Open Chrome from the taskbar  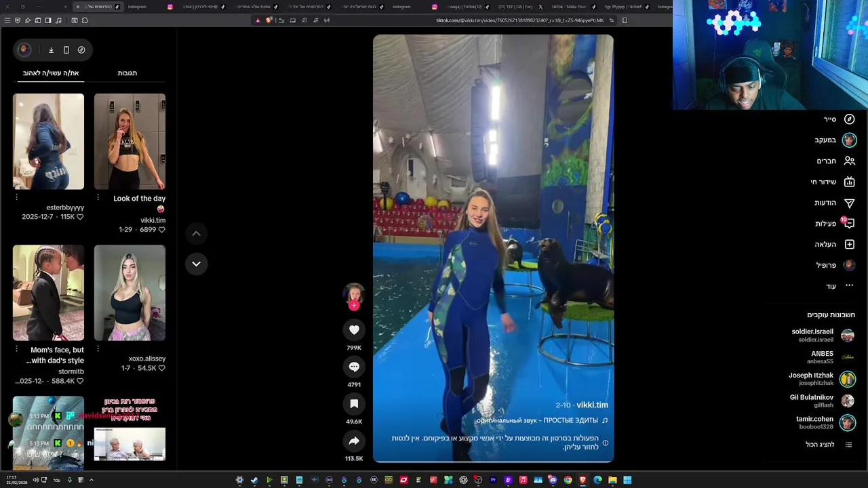coord(568,480)
